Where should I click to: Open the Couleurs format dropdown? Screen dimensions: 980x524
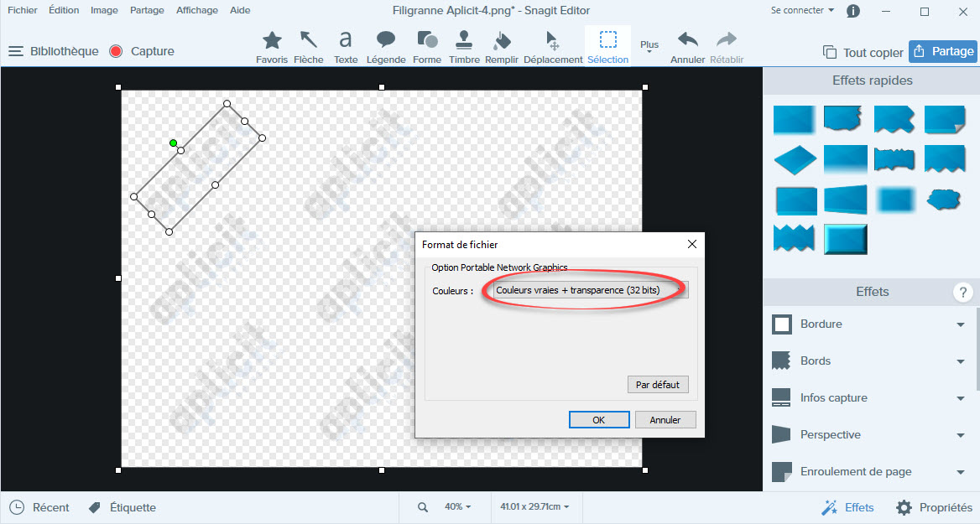(589, 290)
